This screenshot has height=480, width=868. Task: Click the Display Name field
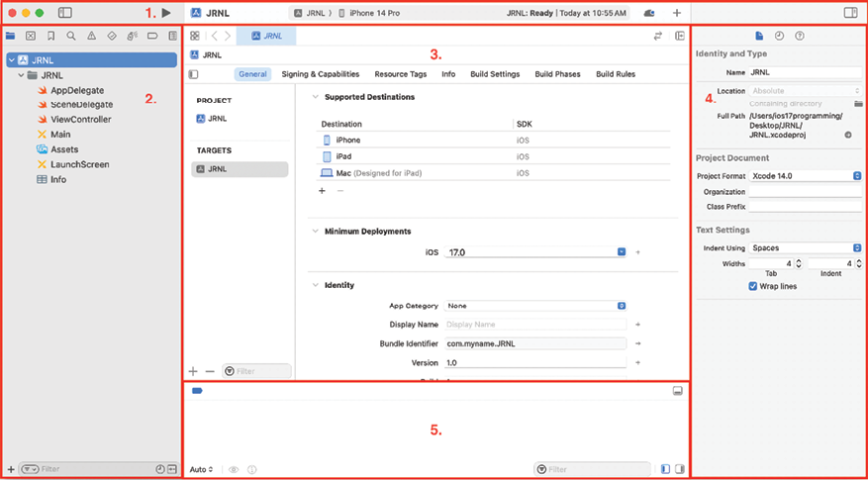pyautogui.click(x=535, y=325)
